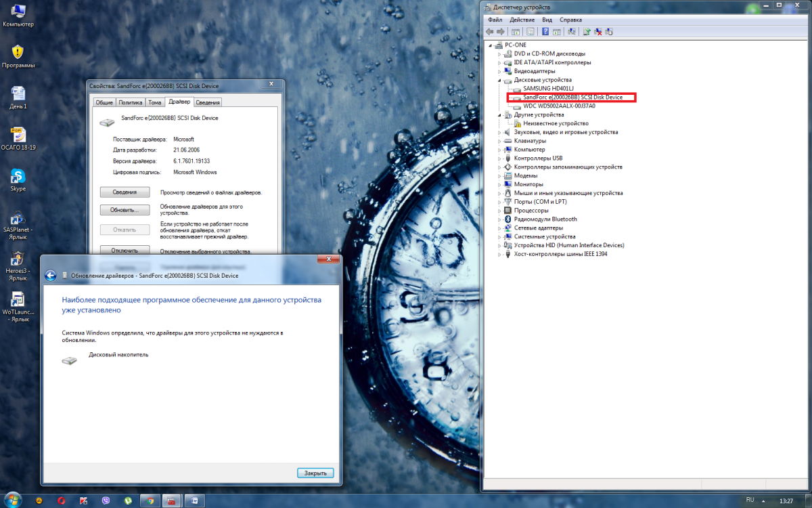Click the Forward arrow in Device Manager toolbar
Image resolution: width=812 pixels, height=508 pixels.
(500, 31)
